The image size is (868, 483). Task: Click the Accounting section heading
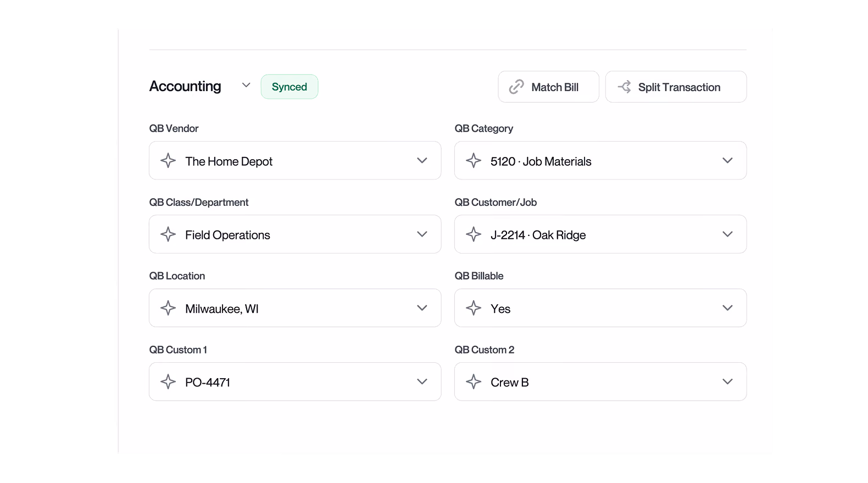pos(185,86)
